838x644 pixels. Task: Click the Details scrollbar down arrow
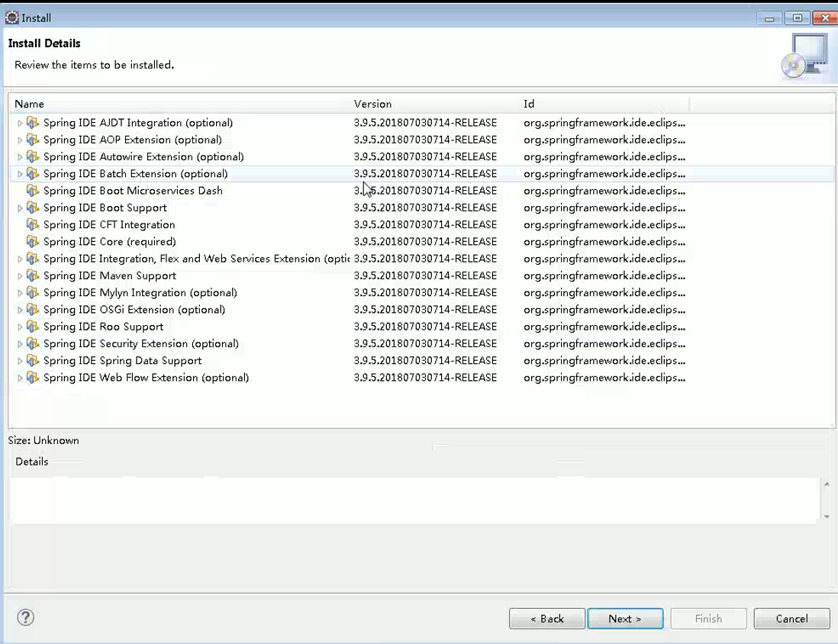pos(827,517)
